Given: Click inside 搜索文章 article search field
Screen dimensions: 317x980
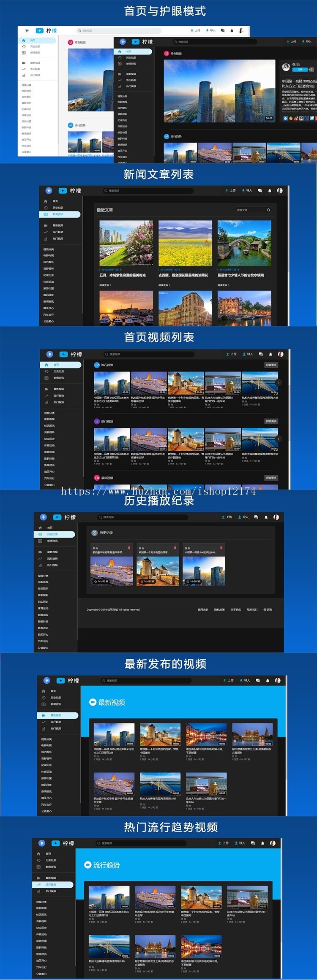Looking at the screenshot, I should (253, 210).
